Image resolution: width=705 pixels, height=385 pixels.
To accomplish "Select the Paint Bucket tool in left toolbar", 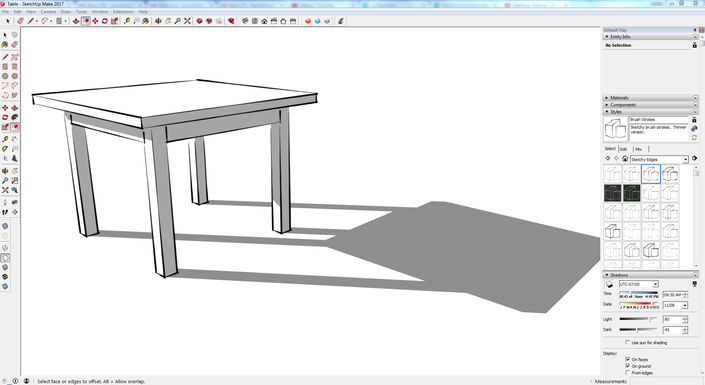I will [5, 45].
